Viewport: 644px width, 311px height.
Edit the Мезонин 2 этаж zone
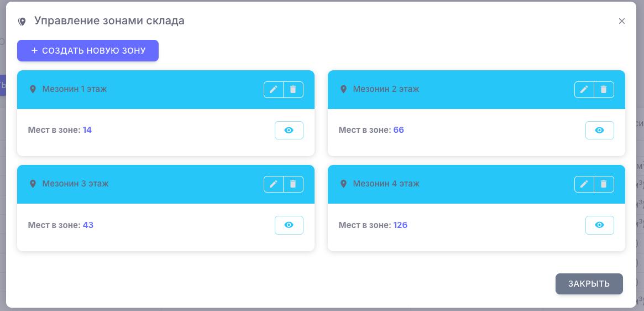tap(584, 90)
